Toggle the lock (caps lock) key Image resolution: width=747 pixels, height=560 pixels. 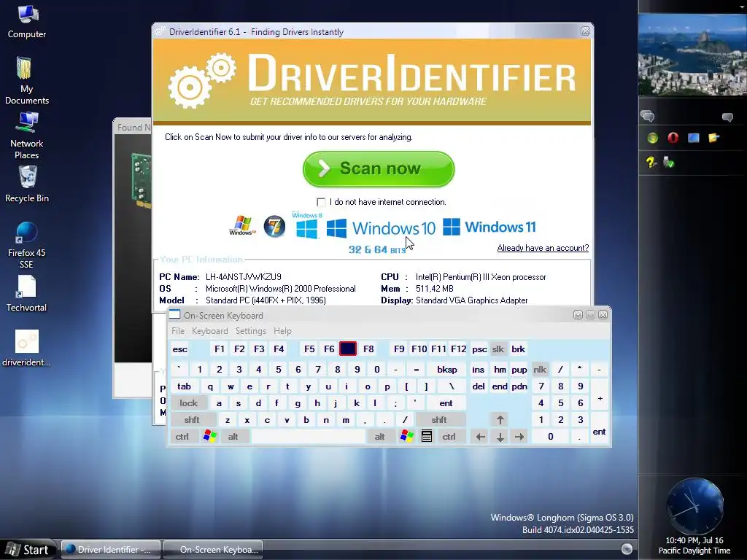[x=189, y=403]
